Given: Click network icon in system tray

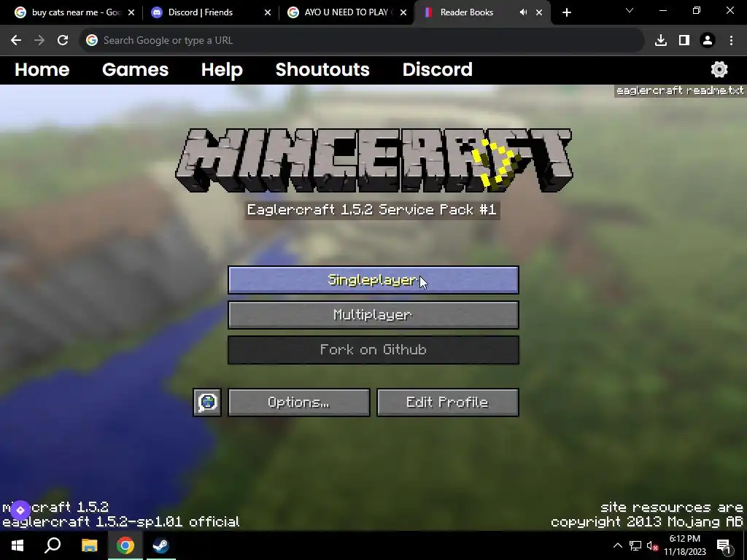Looking at the screenshot, I should 635,545.
